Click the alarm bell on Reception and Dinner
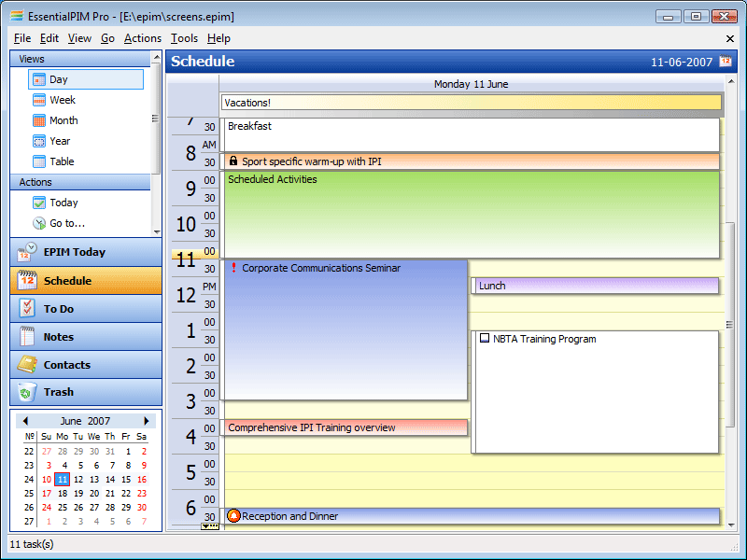 [233, 516]
